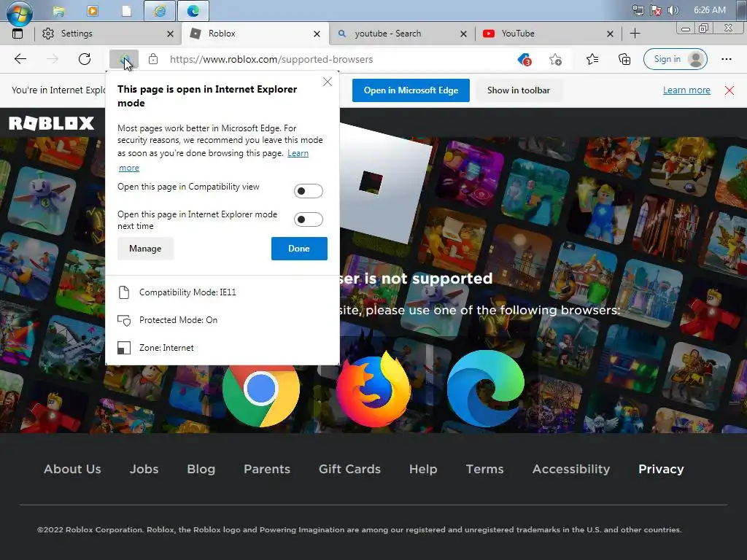The width and height of the screenshot is (747, 560).
Task: Open Privacy footer link
Action: click(661, 469)
